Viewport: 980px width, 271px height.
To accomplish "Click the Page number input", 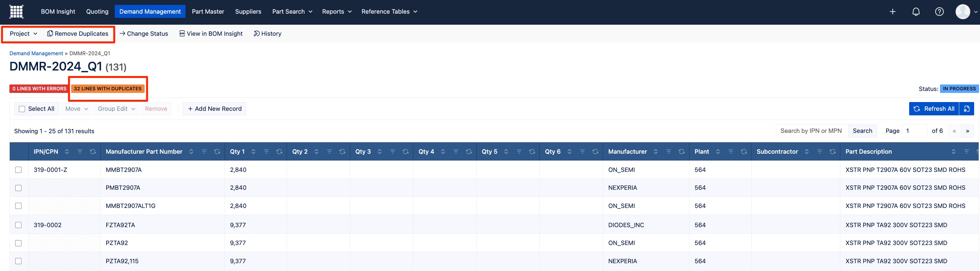I will tap(915, 131).
